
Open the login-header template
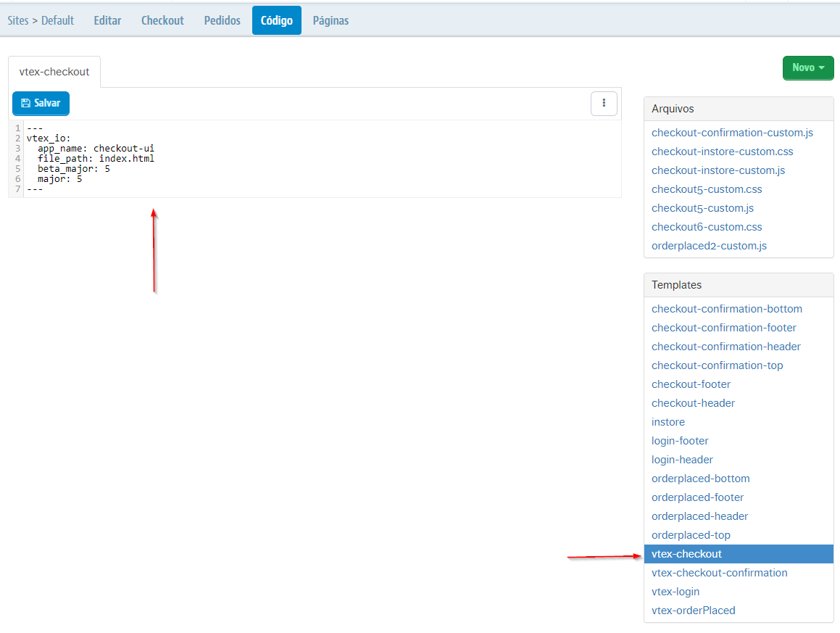coord(682,459)
